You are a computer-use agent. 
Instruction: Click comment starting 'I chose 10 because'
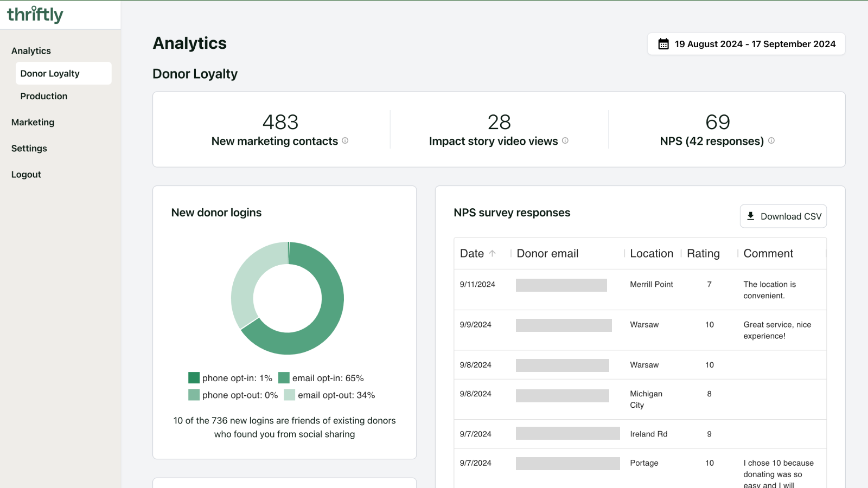[x=778, y=473]
